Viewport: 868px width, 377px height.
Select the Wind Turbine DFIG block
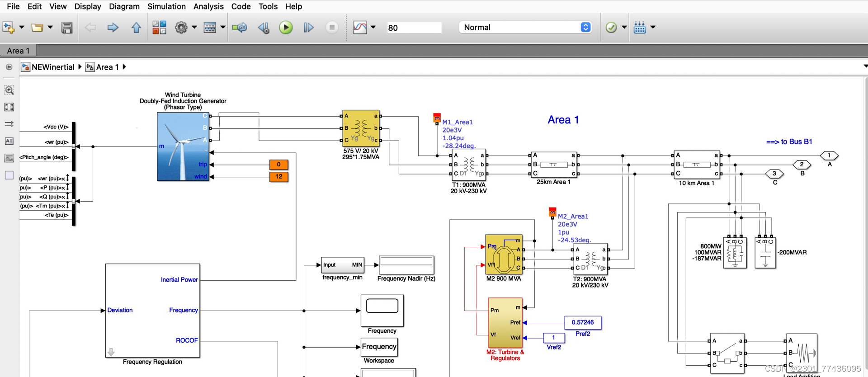tap(183, 146)
